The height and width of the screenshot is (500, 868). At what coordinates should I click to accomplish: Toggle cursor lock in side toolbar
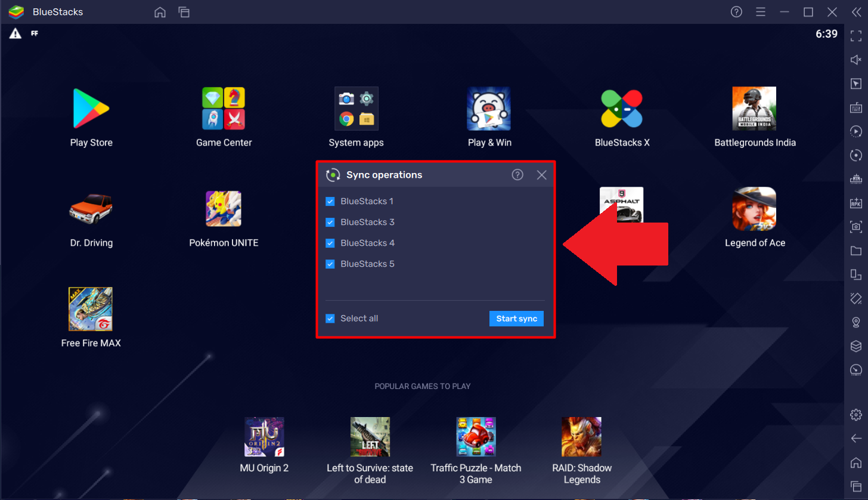click(856, 84)
